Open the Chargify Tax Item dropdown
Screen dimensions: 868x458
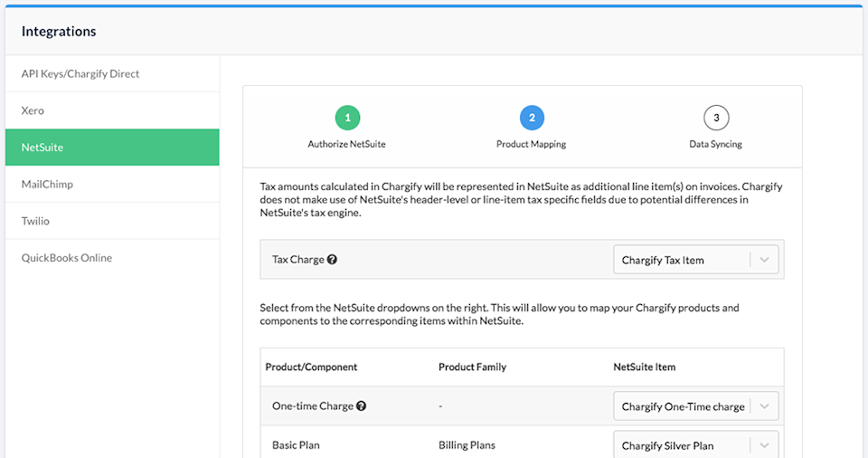tap(696, 260)
